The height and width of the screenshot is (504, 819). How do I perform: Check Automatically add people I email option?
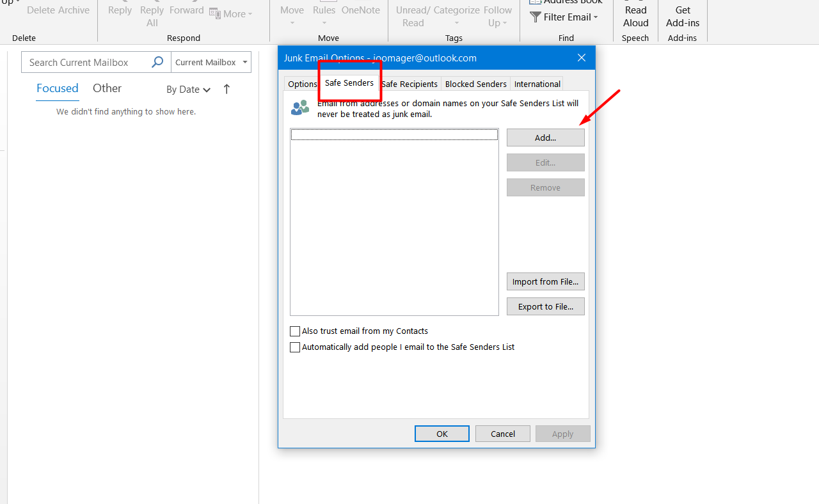(x=295, y=347)
